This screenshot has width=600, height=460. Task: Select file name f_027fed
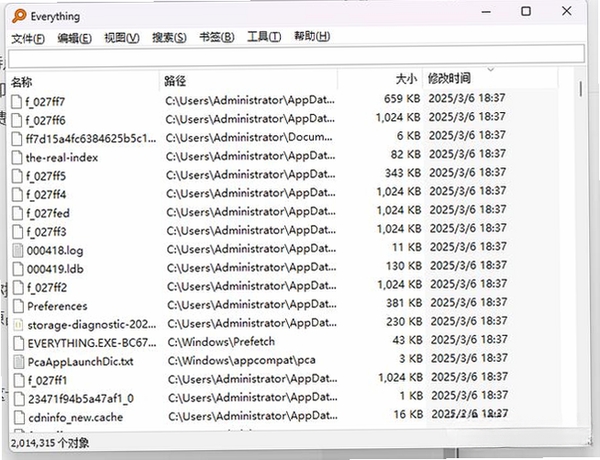pyautogui.click(x=48, y=213)
